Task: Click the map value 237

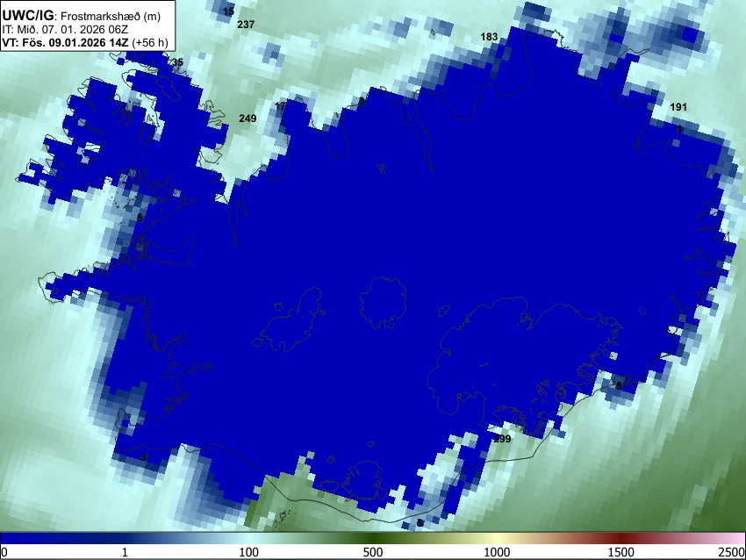Action: pos(246,25)
